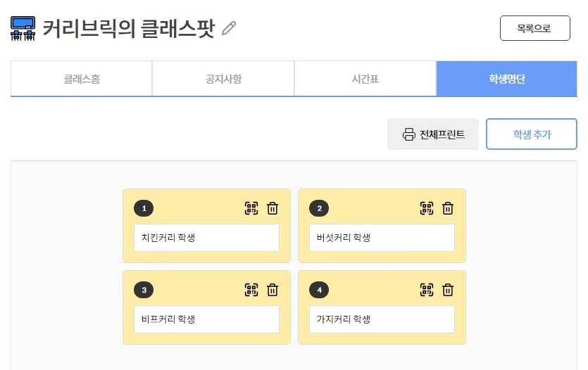Add a student with 학생 추가
588x370 pixels.
pos(532,134)
